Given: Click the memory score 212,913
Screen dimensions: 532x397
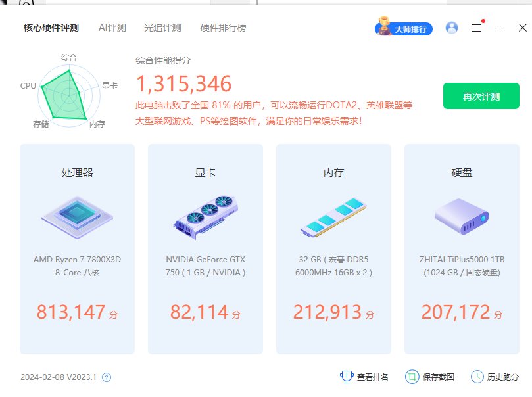Looking at the screenshot, I should click(x=327, y=312).
